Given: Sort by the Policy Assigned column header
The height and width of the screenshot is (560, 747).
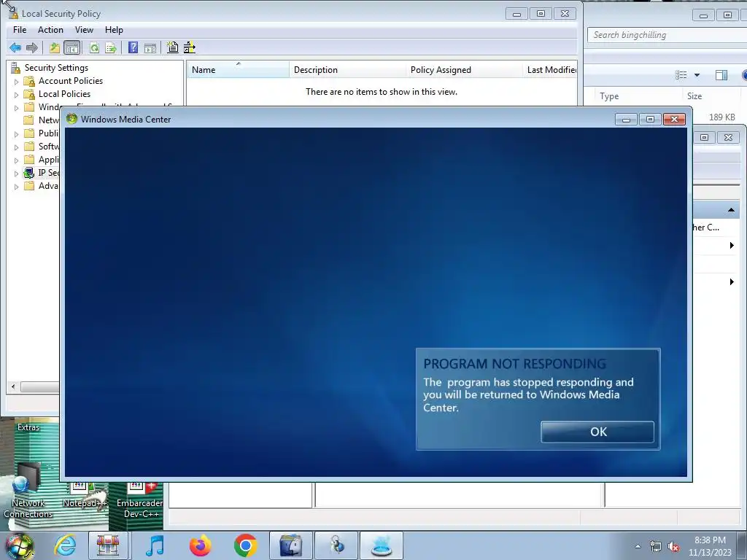Looking at the screenshot, I should coord(464,69).
